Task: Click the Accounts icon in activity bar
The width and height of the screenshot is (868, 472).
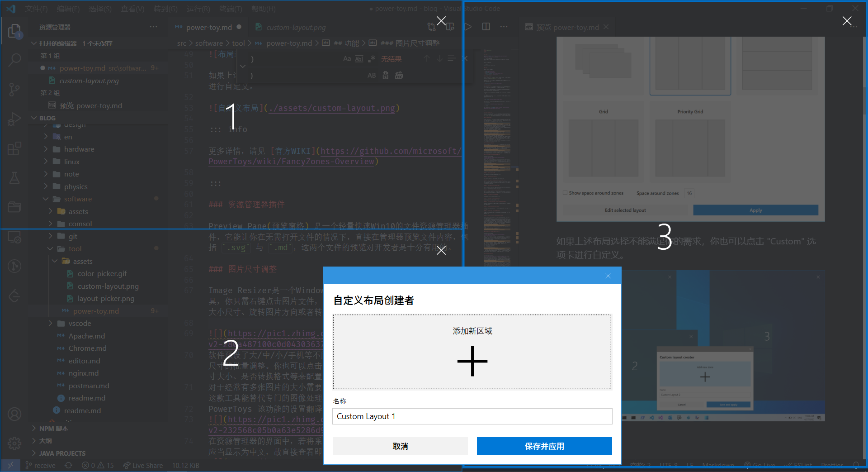Action: pos(14,414)
